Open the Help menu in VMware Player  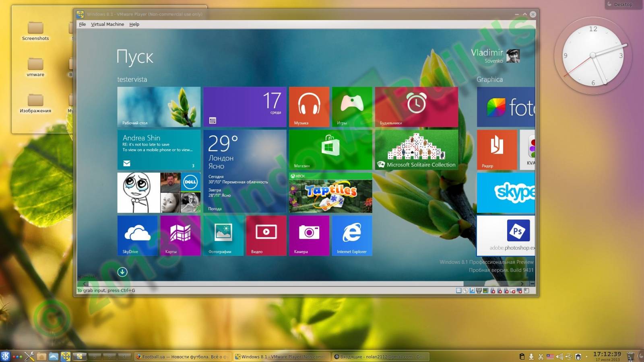point(134,24)
